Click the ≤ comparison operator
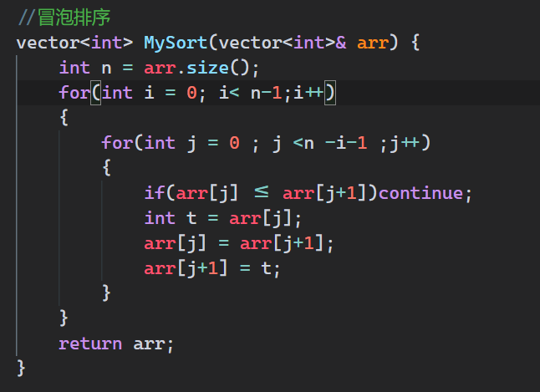This screenshot has height=392, width=540. 261,193
